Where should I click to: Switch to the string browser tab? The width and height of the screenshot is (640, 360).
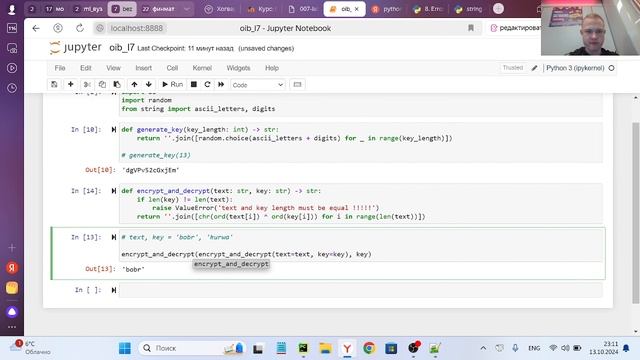(x=468, y=9)
